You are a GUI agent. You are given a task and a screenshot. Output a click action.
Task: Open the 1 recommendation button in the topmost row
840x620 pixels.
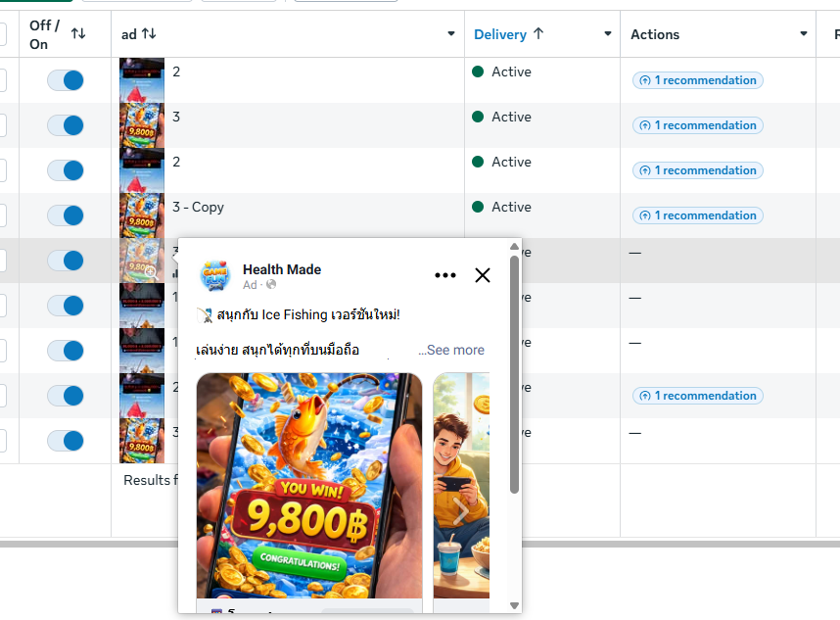(697, 80)
